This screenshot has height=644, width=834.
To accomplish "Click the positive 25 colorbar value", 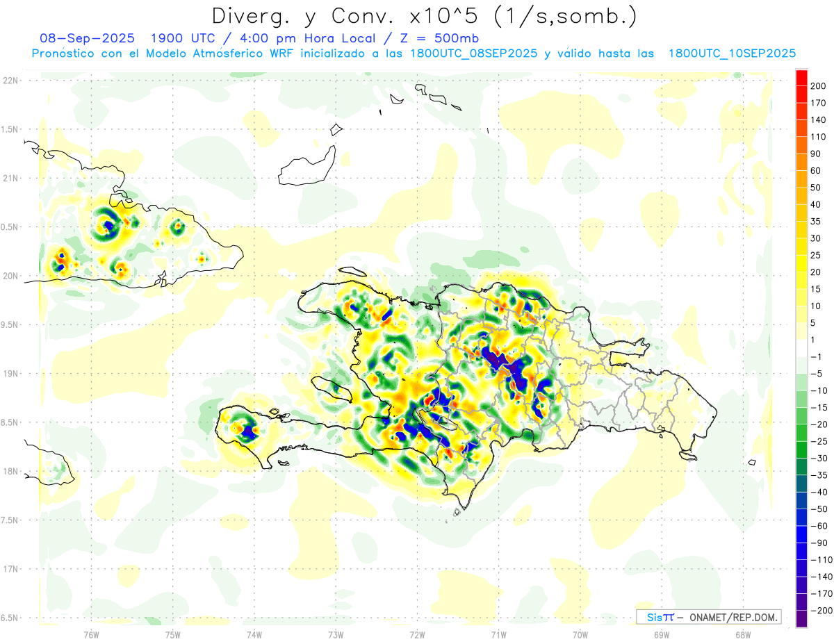I will click(816, 256).
